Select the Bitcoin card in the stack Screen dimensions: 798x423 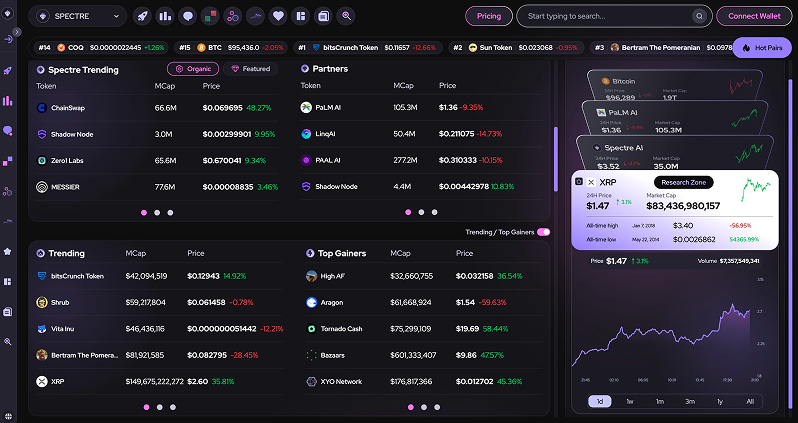coord(675,84)
